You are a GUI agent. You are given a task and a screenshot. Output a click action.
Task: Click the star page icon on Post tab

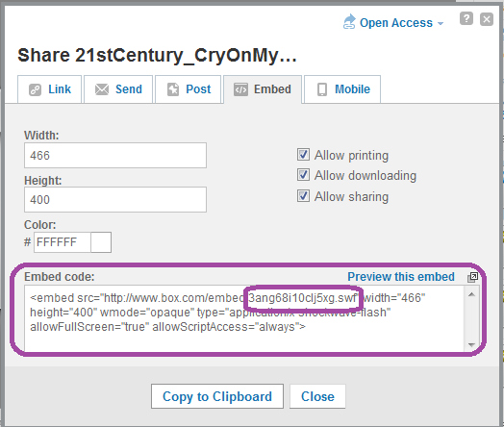(x=173, y=89)
